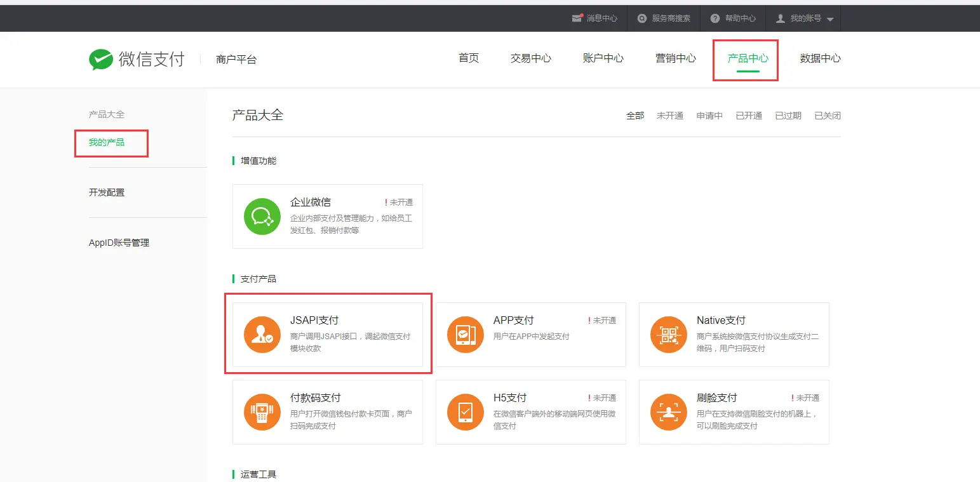The height and width of the screenshot is (482, 980).
Task: Click the 产品大全 page heading
Action: 258,115
